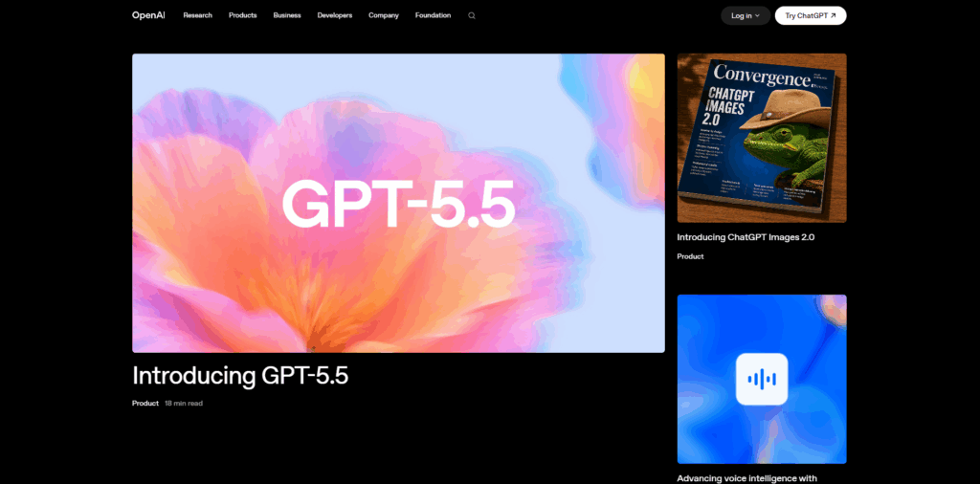
Task: Open Advancing voice intelligence article link
Action: [746, 478]
